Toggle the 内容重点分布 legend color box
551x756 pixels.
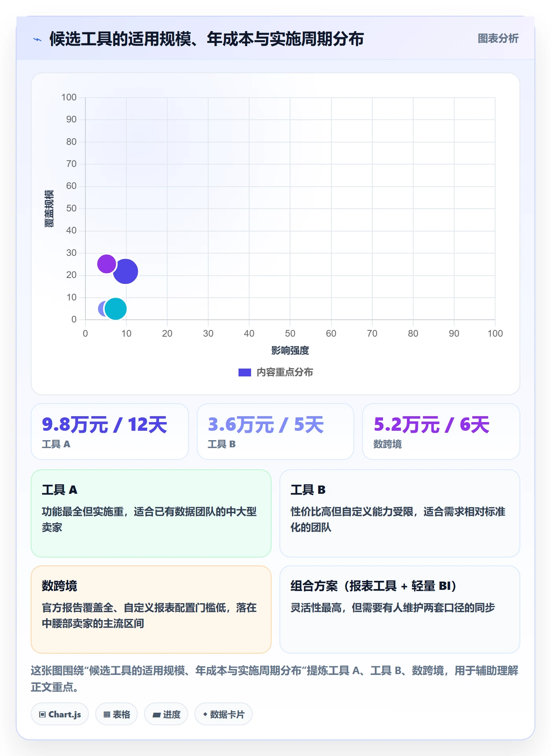244,372
